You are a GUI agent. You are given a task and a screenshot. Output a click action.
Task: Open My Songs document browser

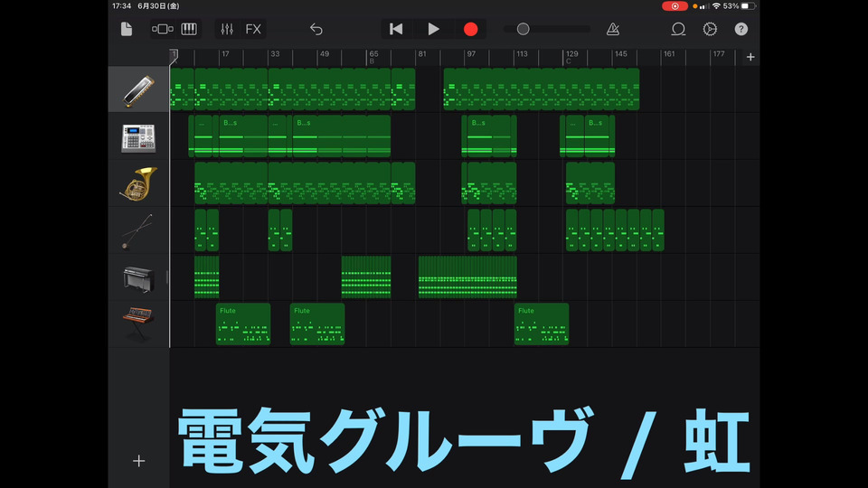point(127,29)
